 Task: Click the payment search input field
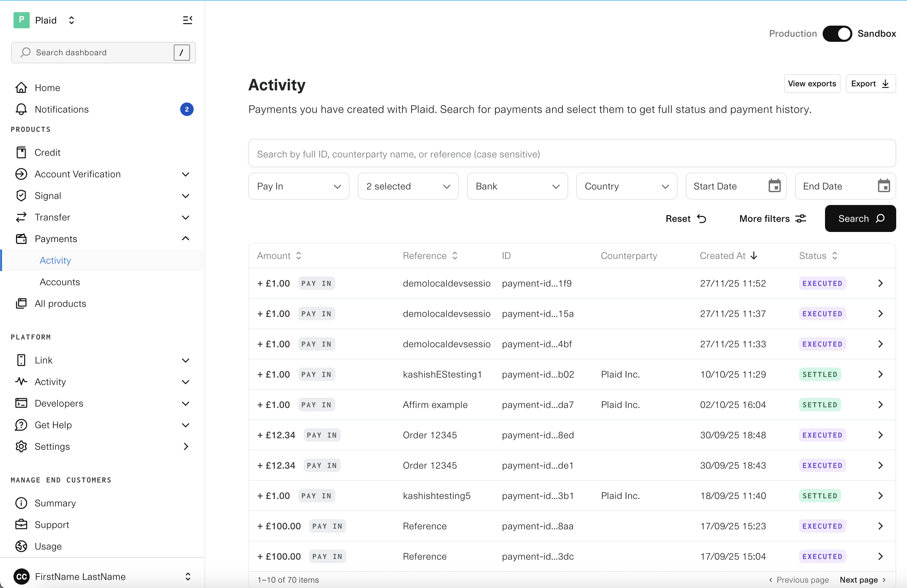tap(572, 154)
